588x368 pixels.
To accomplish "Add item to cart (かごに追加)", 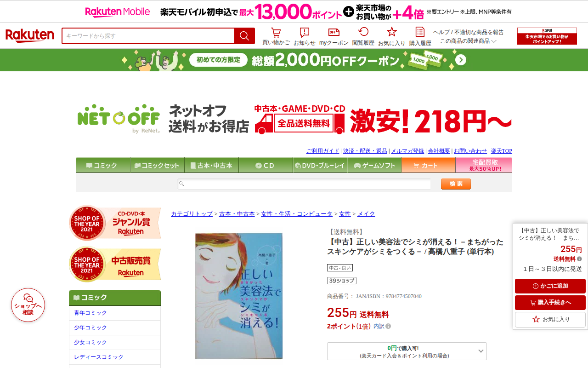I will tap(550, 286).
